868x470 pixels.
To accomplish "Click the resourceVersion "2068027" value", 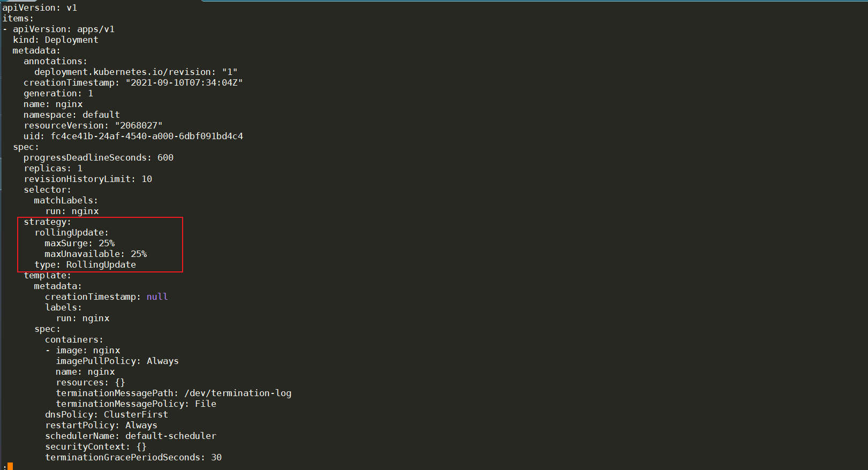I will tap(139, 126).
